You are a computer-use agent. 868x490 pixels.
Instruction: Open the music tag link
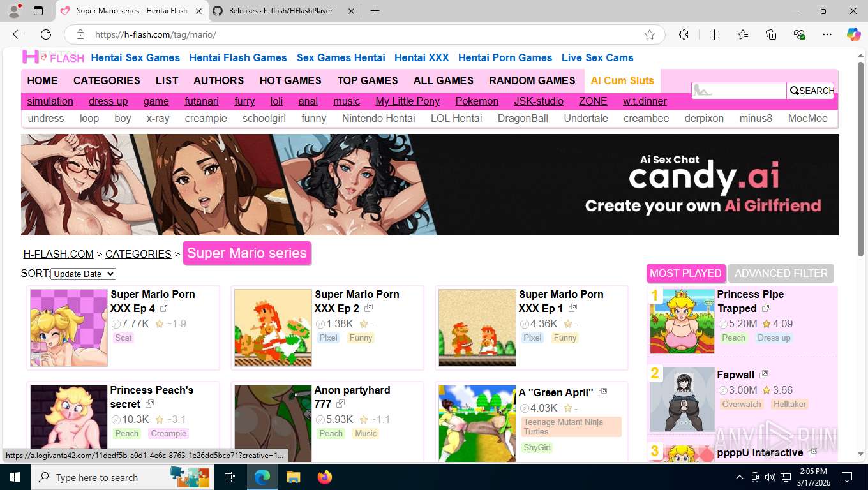(x=347, y=101)
